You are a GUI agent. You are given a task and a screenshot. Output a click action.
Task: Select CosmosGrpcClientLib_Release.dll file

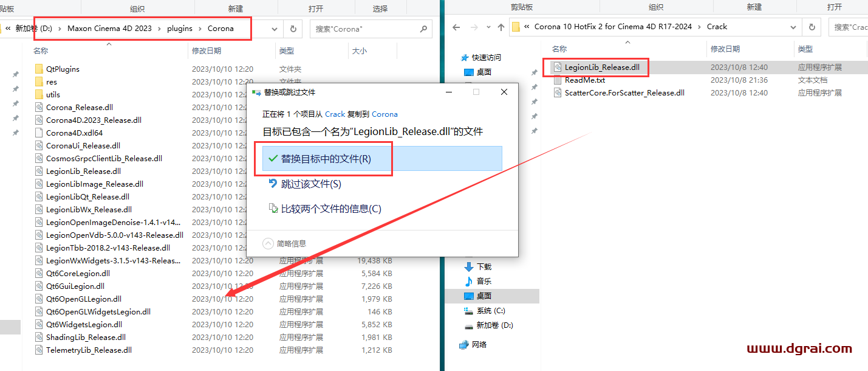tap(104, 158)
